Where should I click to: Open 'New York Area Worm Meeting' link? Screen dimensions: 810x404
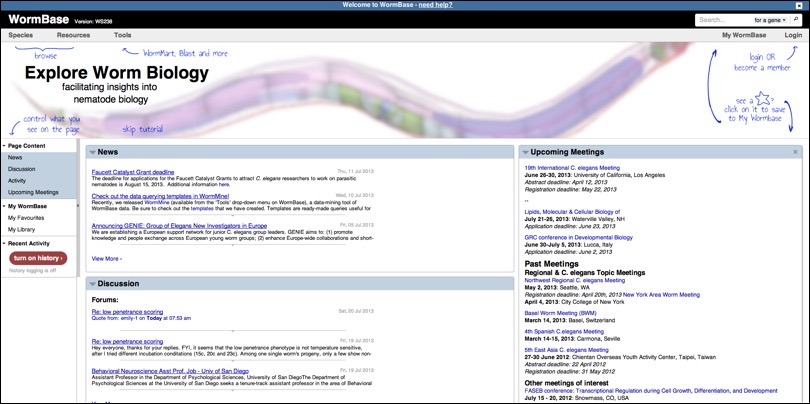(661, 294)
